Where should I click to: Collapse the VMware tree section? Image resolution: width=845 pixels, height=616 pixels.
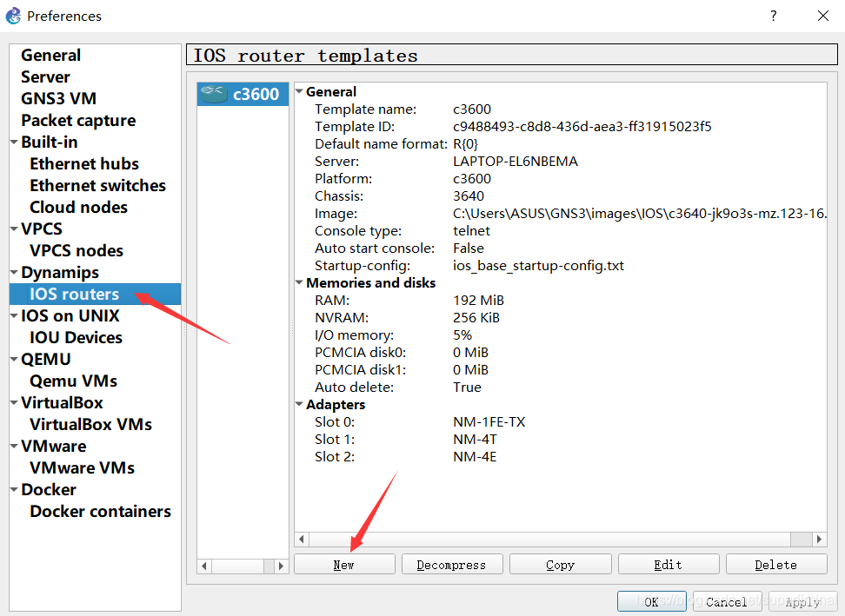tap(14, 446)
